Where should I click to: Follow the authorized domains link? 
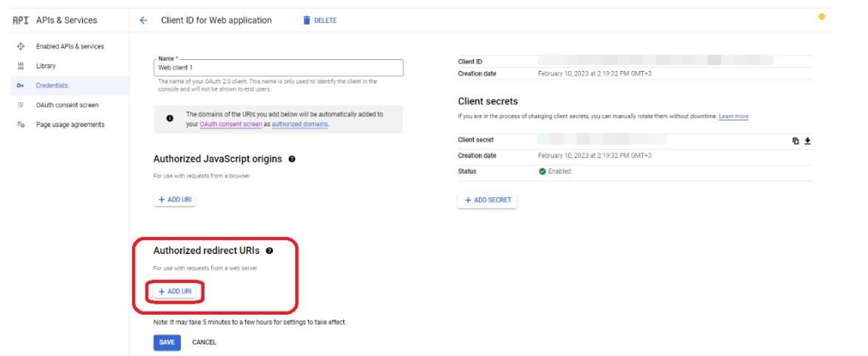pyautogui.click(x=300, y=124)
